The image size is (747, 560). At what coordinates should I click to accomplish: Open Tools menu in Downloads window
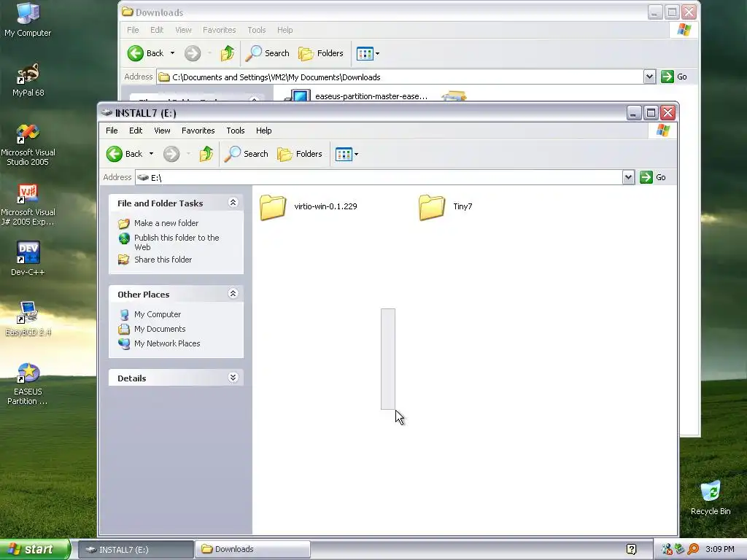256,30
